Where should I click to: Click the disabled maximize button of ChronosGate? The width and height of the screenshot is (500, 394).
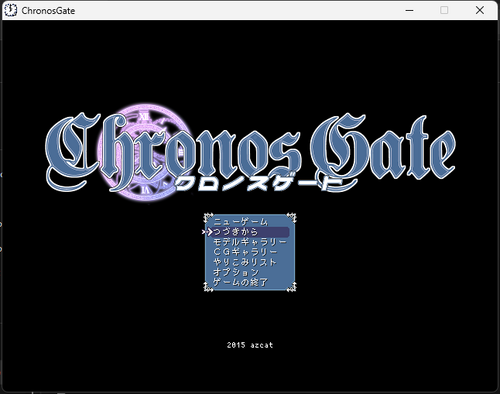[x=444, y=10]
